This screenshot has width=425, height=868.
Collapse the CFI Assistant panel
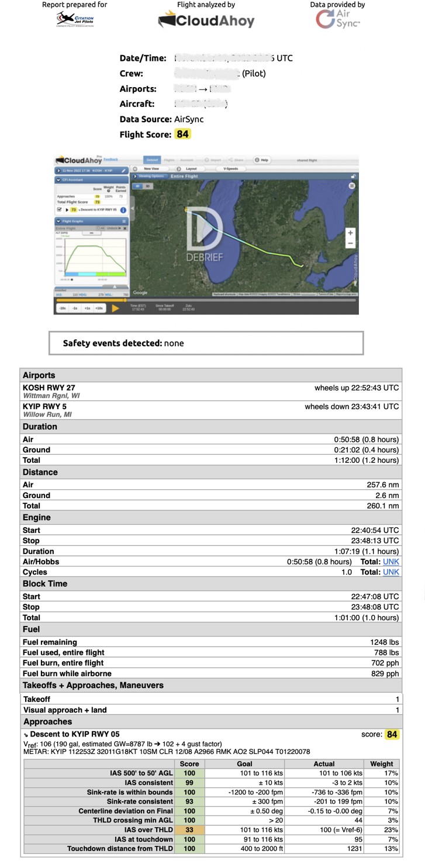58,180
